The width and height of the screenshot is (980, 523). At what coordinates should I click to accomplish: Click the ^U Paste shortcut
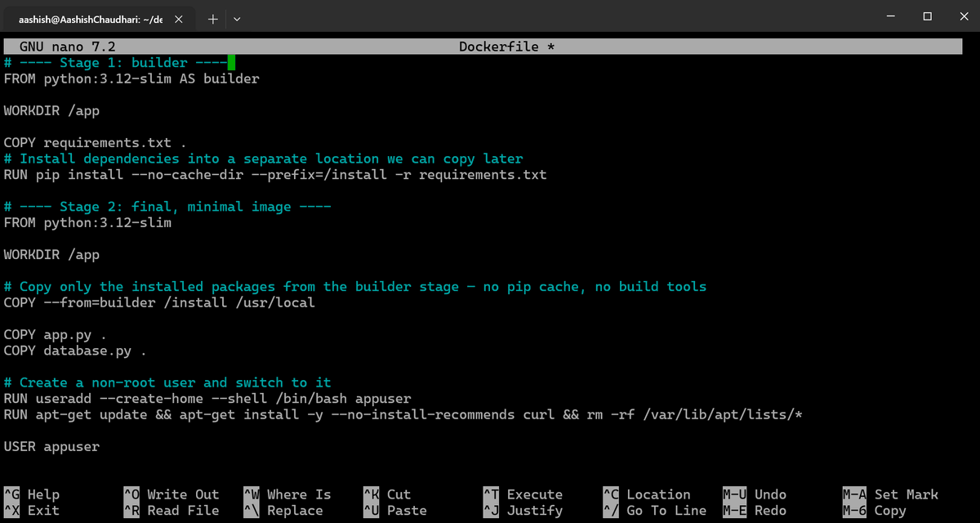395,511
